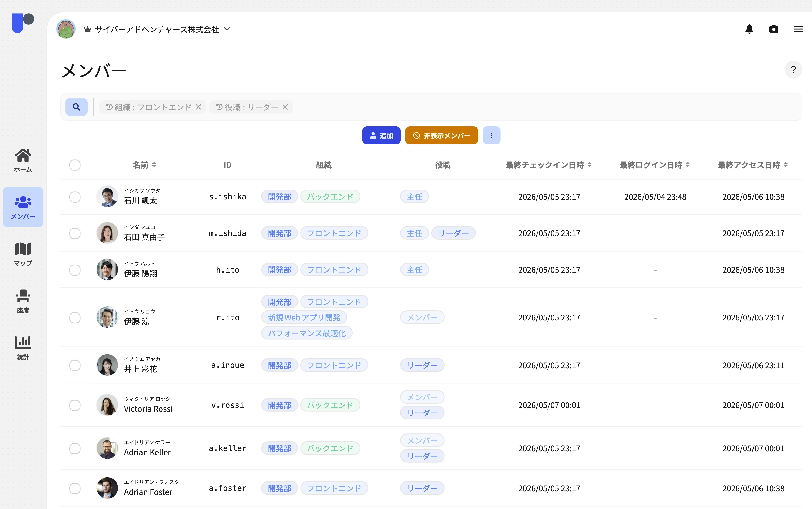Click the パフォーマンス最適化 tag
The height and width of the screenshot is (509, 812).
[307, 333]
